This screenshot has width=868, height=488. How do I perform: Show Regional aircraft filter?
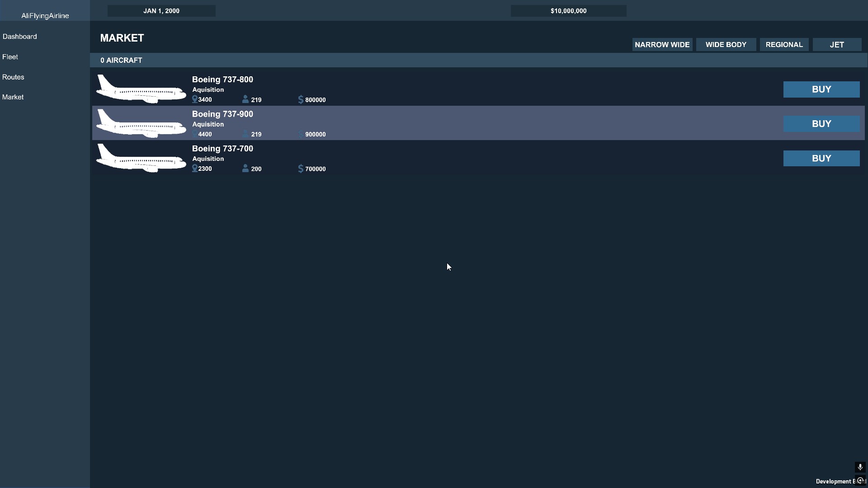[784, 45]
